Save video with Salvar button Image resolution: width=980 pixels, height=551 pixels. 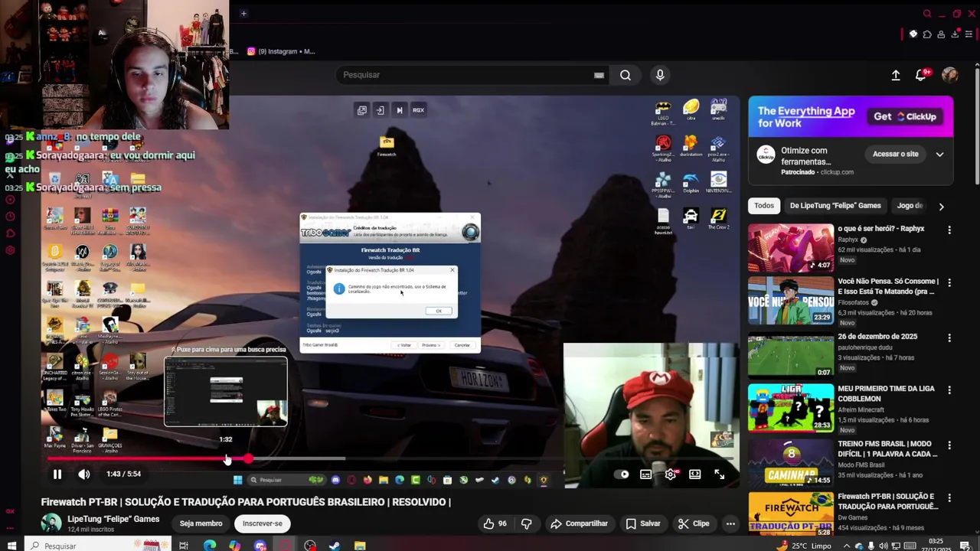click(x=642, y=523)
